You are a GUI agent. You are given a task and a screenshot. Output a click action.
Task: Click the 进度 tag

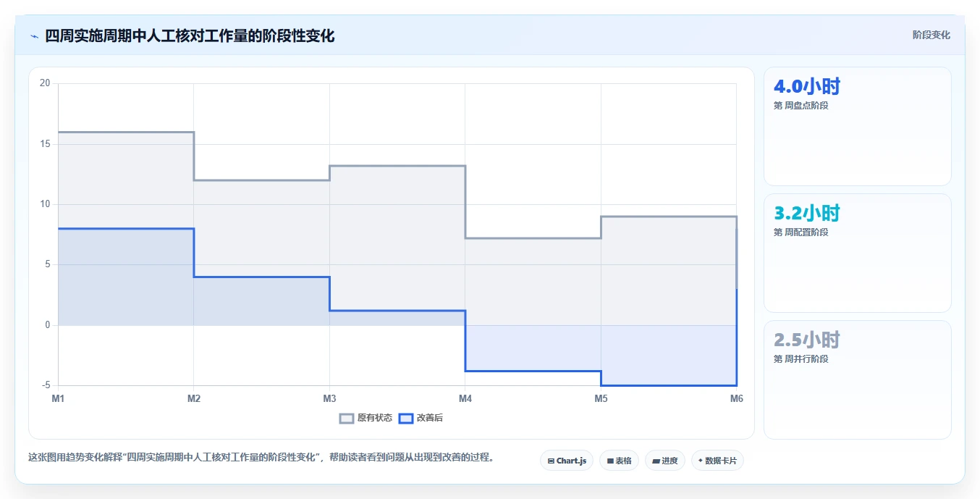click(664, 461)
